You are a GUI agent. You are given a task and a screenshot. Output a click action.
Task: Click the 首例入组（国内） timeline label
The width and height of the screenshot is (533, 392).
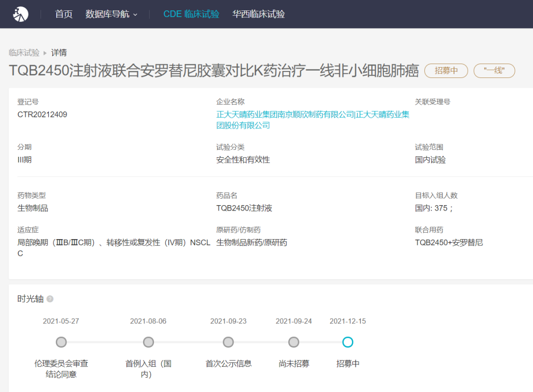coord(148,369)
